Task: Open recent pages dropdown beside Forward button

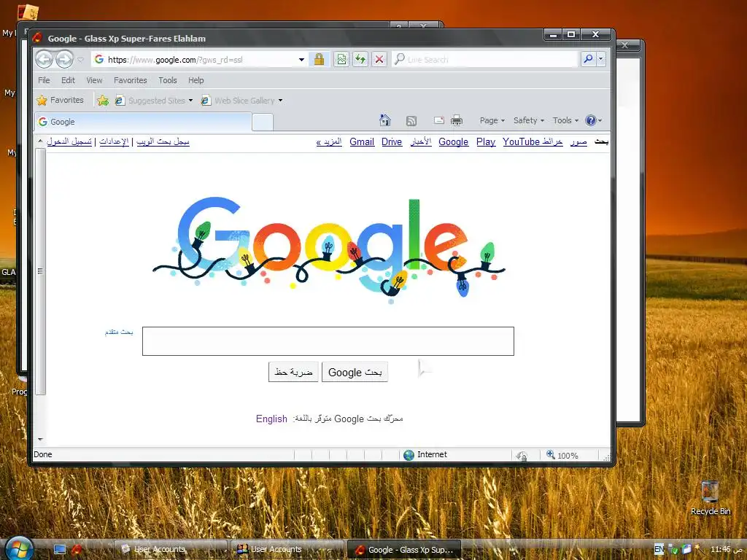Action: [x=80, y=60]
